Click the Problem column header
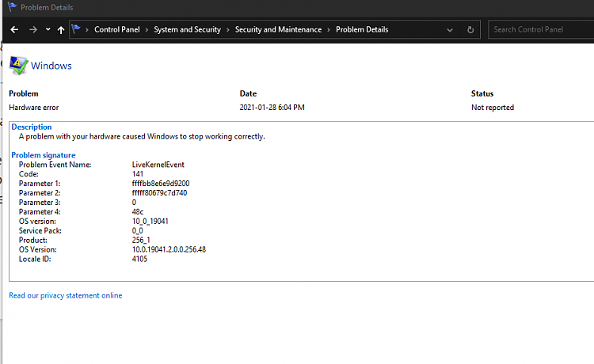 (24, 93)
